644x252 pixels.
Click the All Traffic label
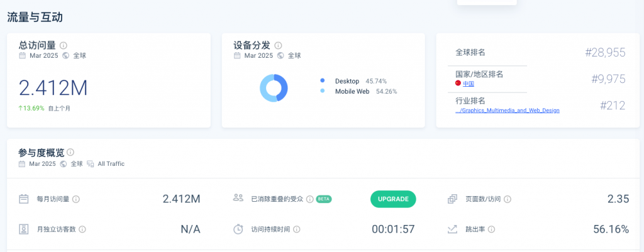pos(111,164)
